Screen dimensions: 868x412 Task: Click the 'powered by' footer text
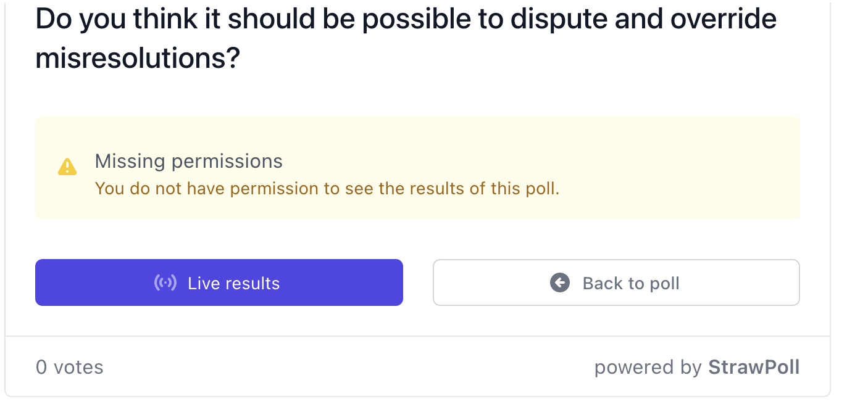pos(648,368)
